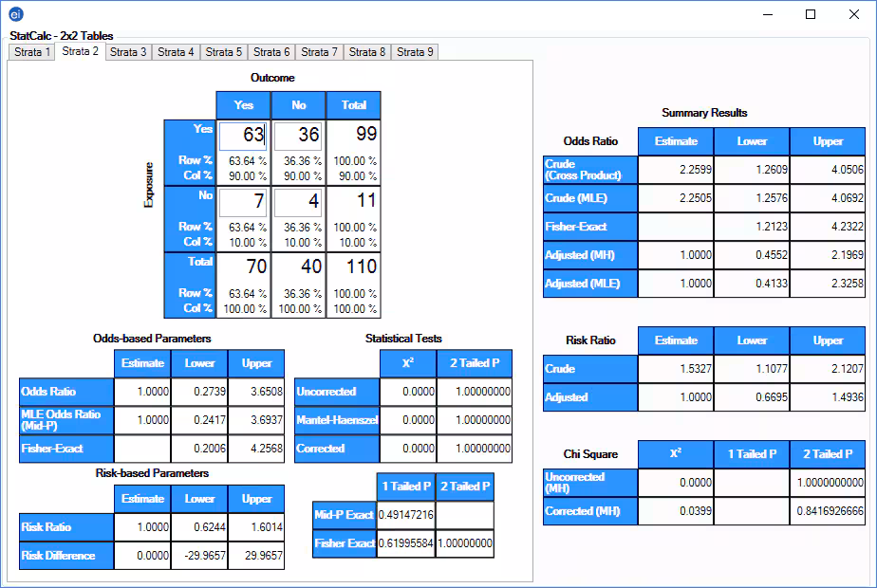Click the Crude (Cross Product) row label

click(590, 170)
